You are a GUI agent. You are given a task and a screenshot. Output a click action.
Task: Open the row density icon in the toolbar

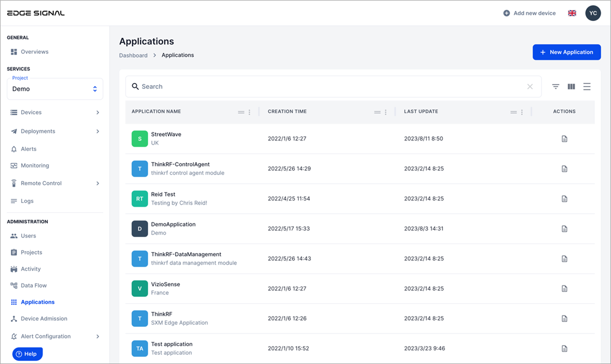(x=587, y=87)
